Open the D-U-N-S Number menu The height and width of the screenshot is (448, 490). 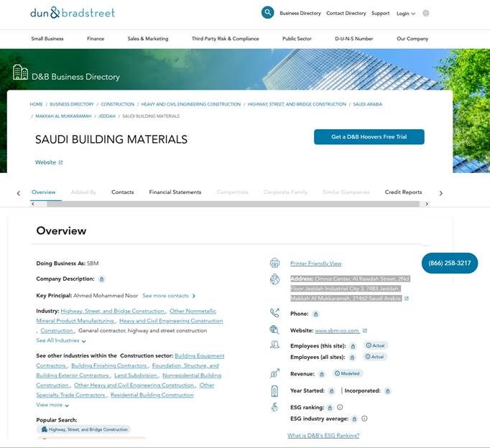pyautogui.click(x=354, y=39)
